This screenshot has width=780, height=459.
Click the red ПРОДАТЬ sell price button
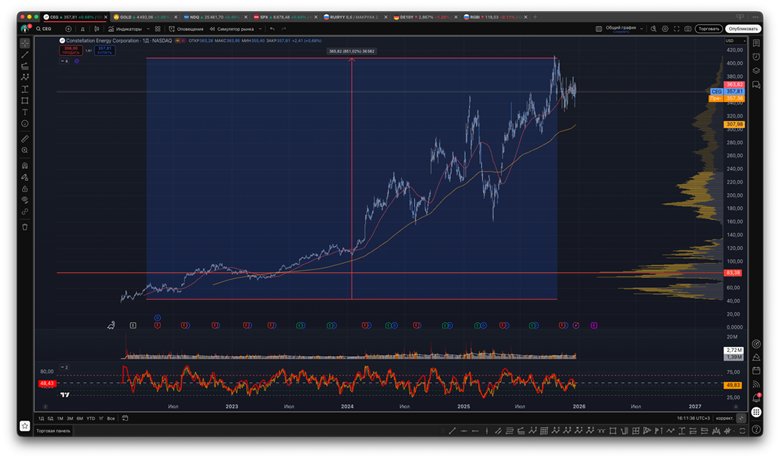(71, 50)
